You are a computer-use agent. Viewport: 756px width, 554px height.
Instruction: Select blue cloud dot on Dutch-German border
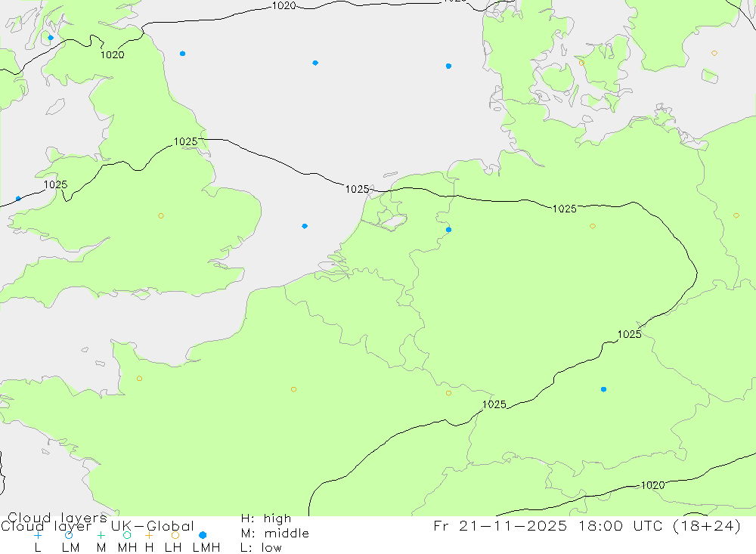click(448, 230)
